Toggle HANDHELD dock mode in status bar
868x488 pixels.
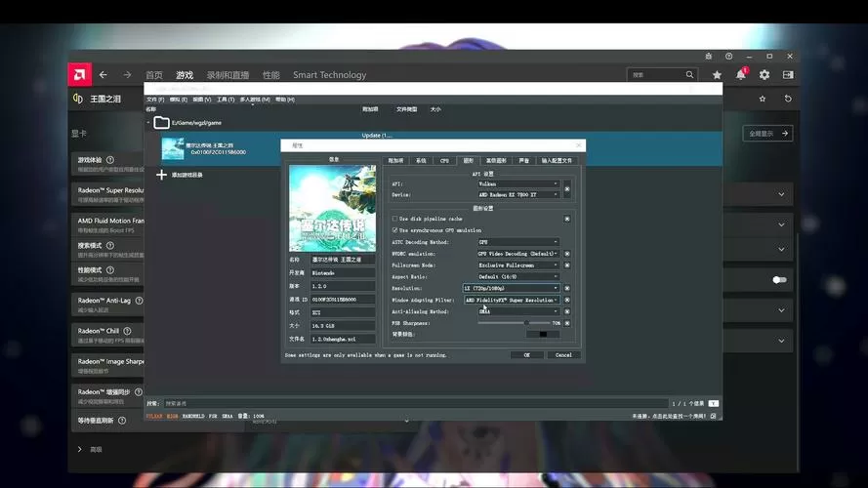tap(193, 416)
